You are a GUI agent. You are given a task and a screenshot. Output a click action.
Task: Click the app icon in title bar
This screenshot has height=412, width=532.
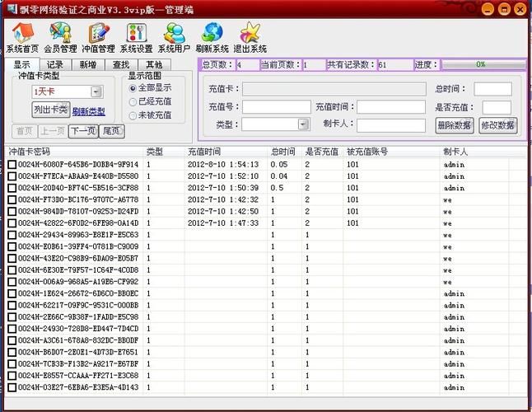pos(12,8)
